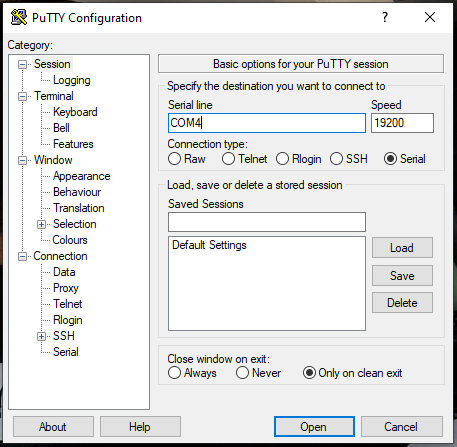The height and width of the screenshot is (447, 457).
Task: Open the Connection category
Action: click(60, 256)
